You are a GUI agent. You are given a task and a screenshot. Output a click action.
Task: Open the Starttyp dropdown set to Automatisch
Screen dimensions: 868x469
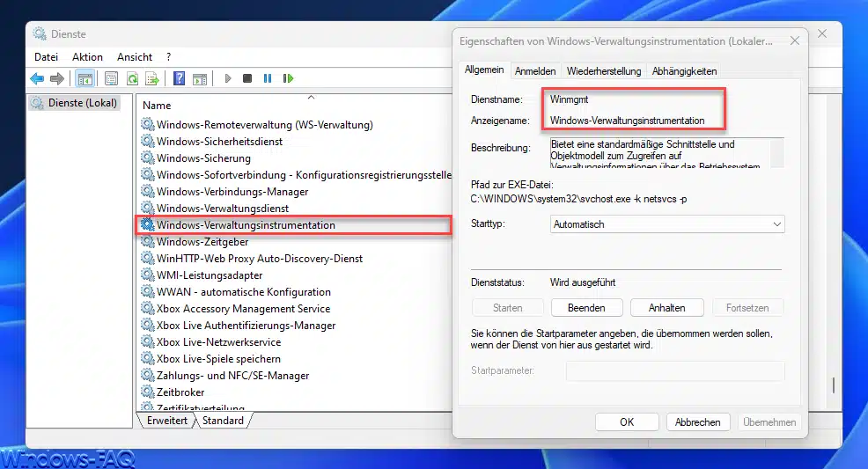[x=667, y=224]
